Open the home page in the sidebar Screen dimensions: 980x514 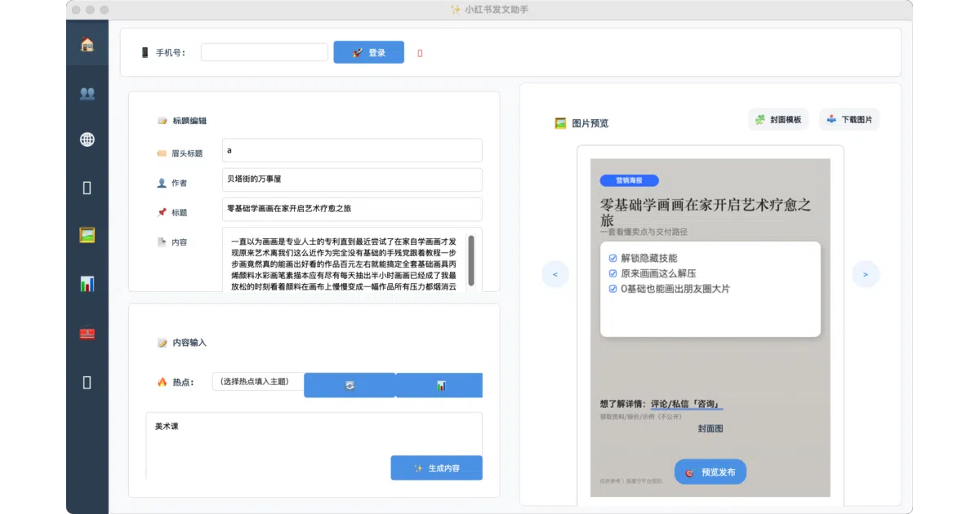[87, 44]
